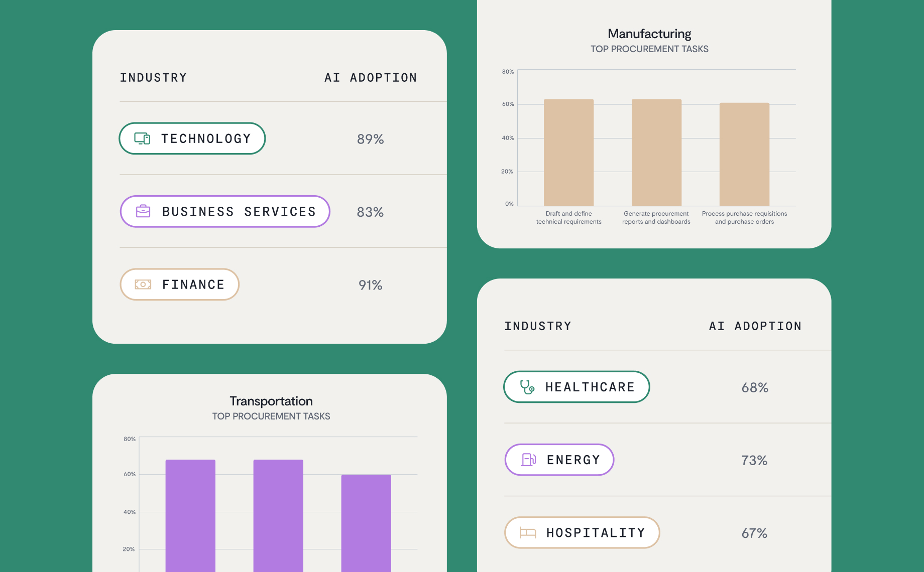Click the Finance banknote icon

[143, 284]
